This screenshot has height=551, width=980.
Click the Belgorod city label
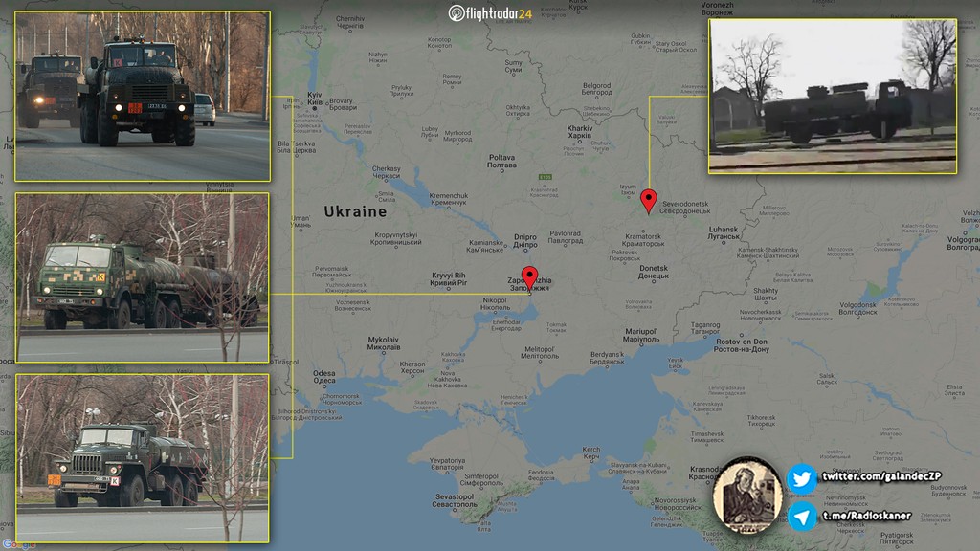(x=597, y=89)
